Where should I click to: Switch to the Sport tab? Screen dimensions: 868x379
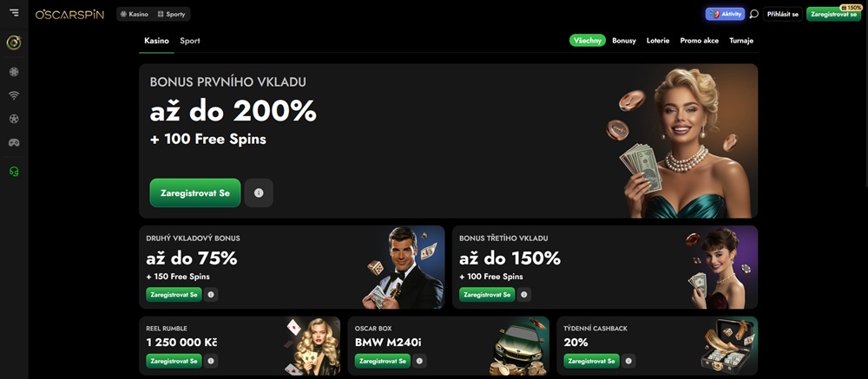point(190,41)
